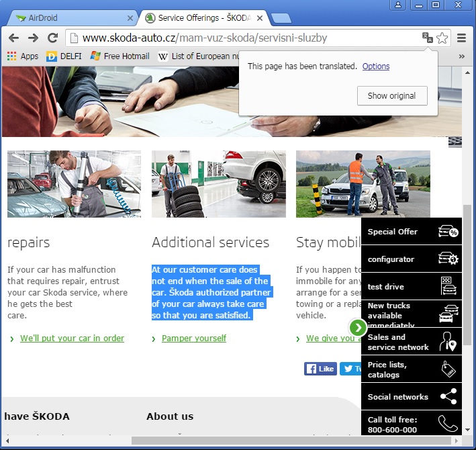Click the Call toll free 800-600-000 item
This screenshot has width=476, height=450.
pos(412,423)
